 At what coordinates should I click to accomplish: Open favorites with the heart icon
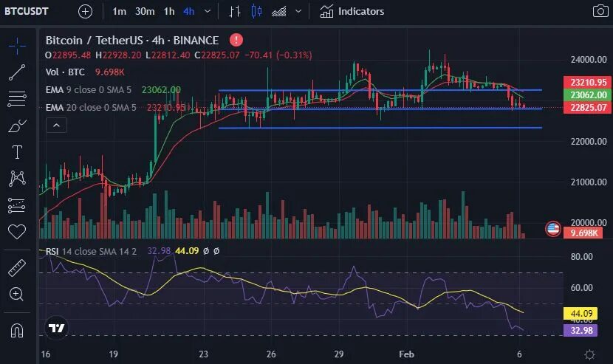[x=17, y=231]
